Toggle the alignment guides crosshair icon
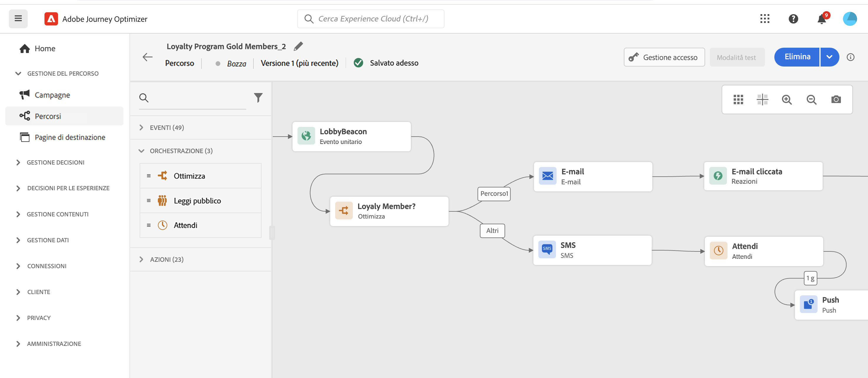 point(762,100)
